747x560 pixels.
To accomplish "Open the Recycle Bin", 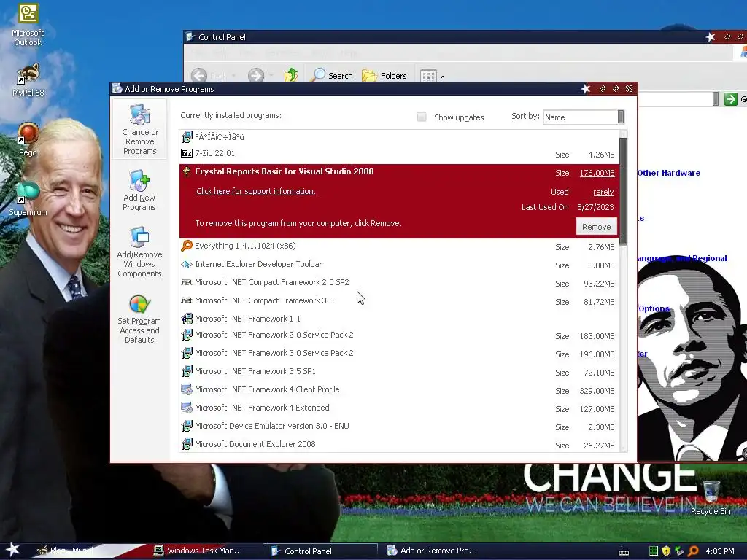I will tap(711, 497).
